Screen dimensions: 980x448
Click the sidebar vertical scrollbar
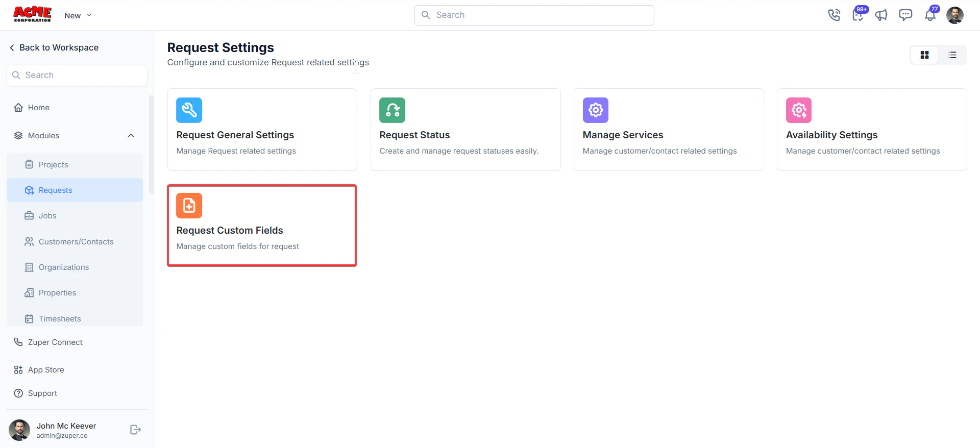click(151, 144)
